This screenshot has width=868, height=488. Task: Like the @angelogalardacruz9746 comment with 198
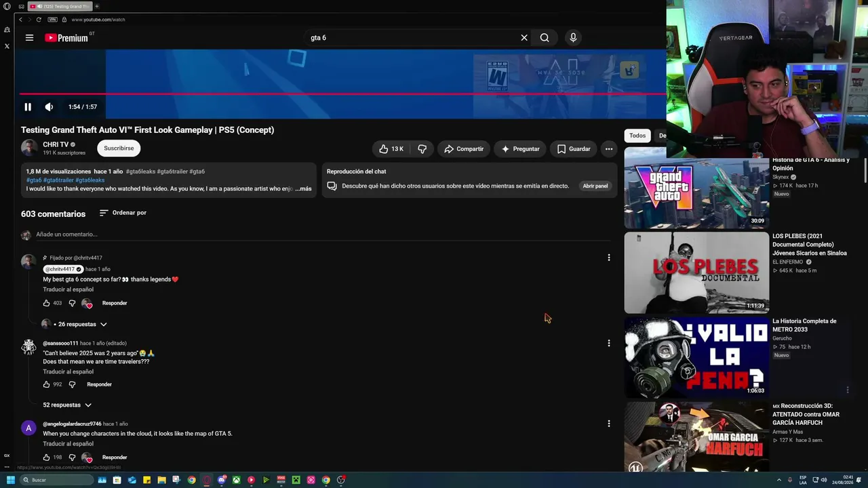(47, 457)
